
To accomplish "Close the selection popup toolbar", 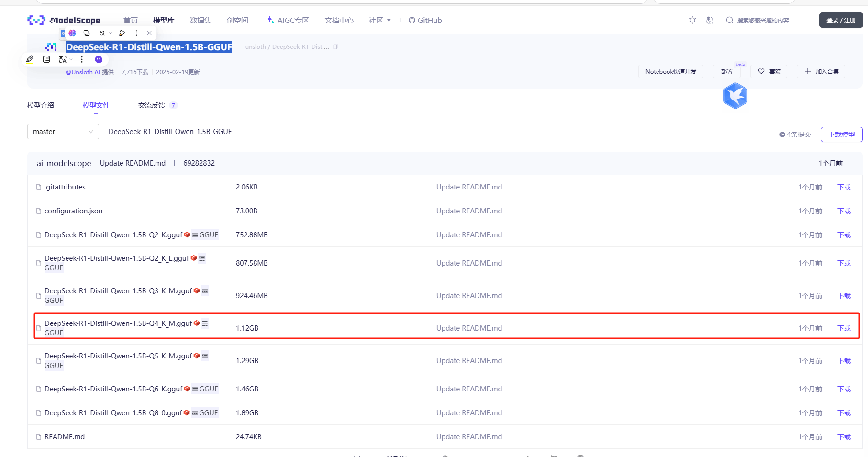I will coord(149,33).
